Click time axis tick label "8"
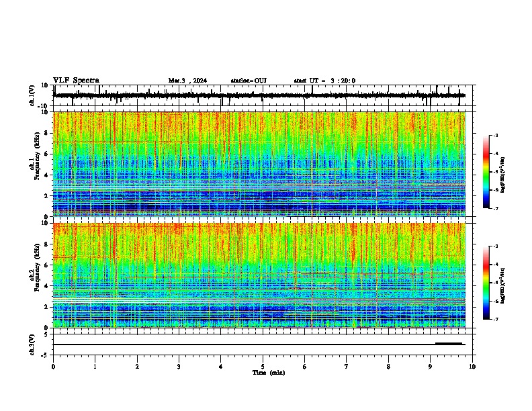Image resolution: width=532 pixels, height=411 pixels. pos(388,367)
